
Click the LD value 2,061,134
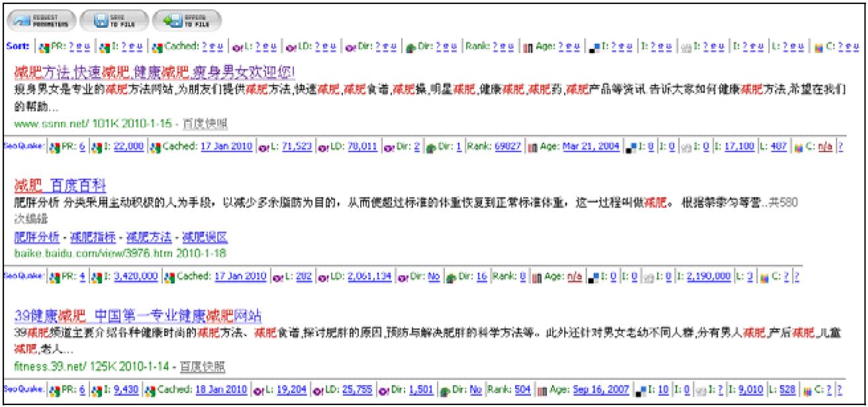pyautogui.click(x=370, y=276)
